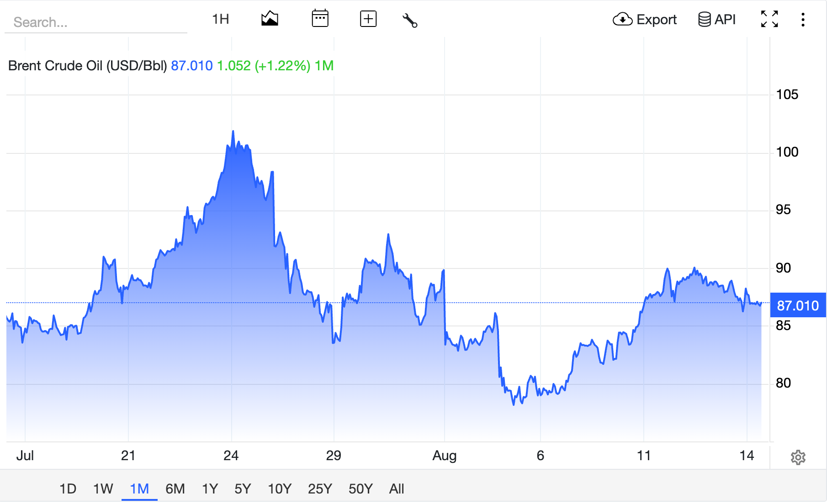Click the Jul date axis label

click(x=25, y=456)
